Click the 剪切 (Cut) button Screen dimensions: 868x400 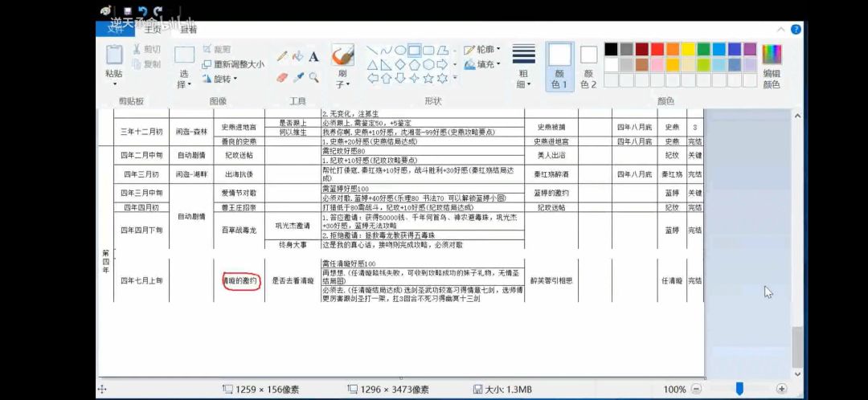pos(147,50)
